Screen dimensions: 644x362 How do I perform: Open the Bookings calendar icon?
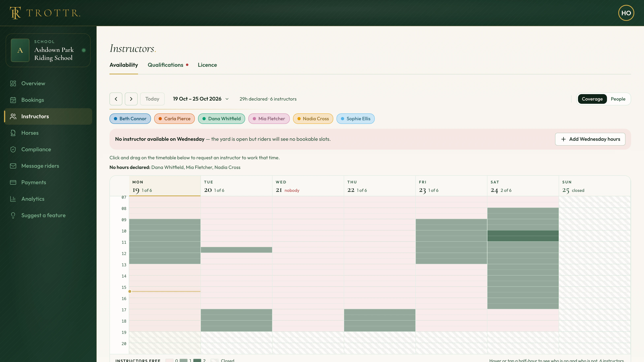[x=13, y=100]
